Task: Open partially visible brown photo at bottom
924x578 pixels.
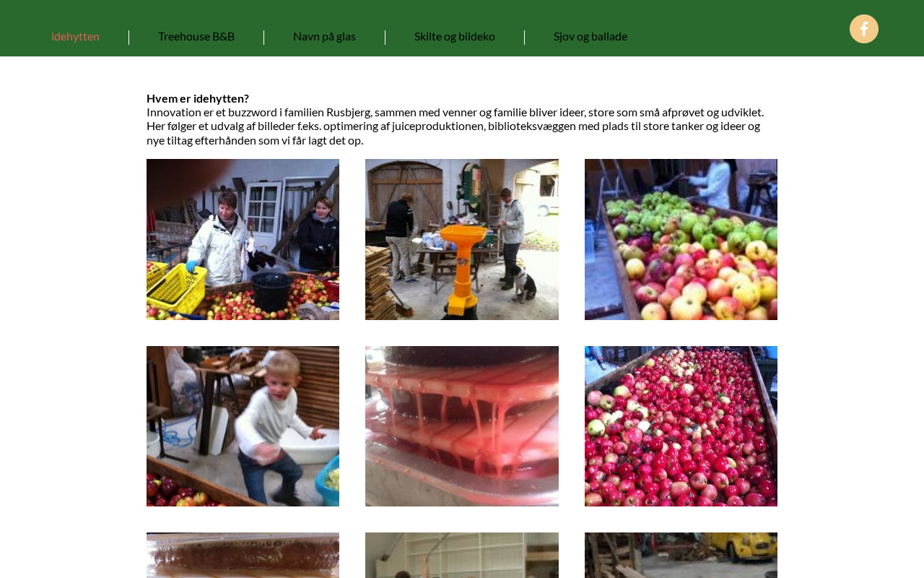Action: coord(243,555)
